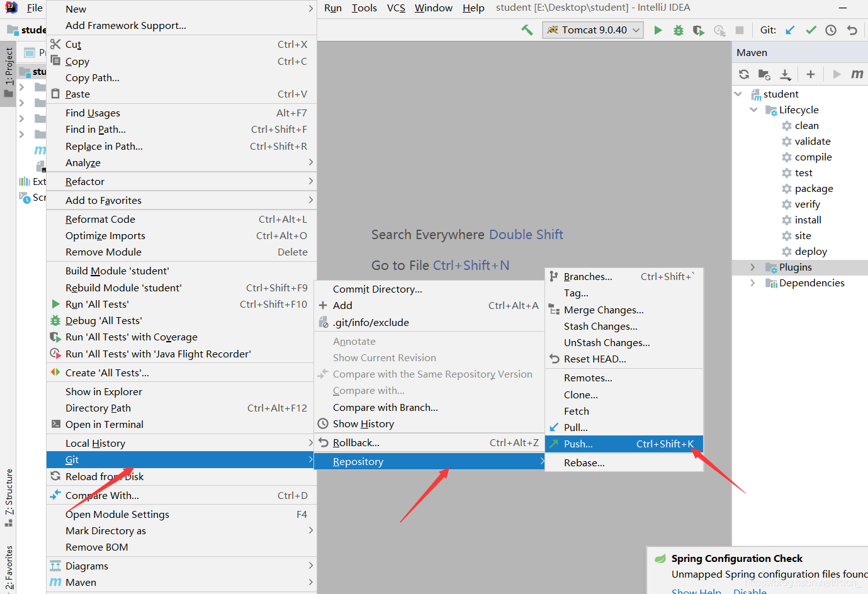Viewport: 868px width, 594px height.
Task: Open the VCS menu
Action: point(396,8)
